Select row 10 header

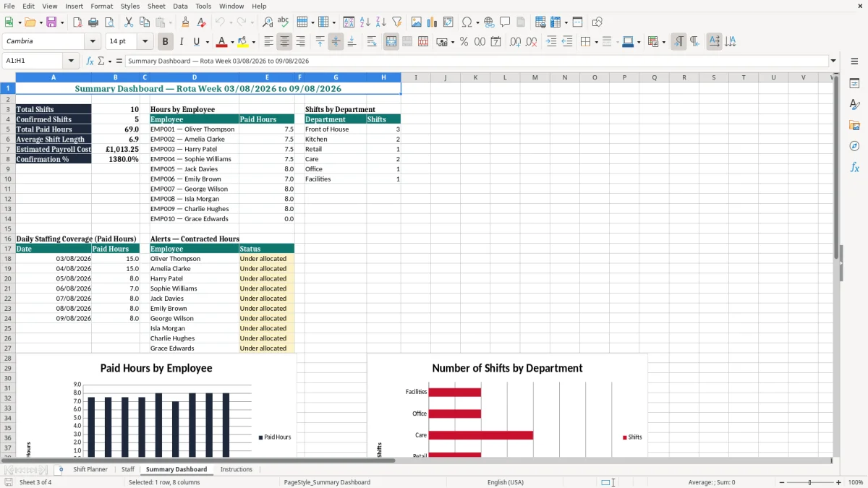pos(7,179)
